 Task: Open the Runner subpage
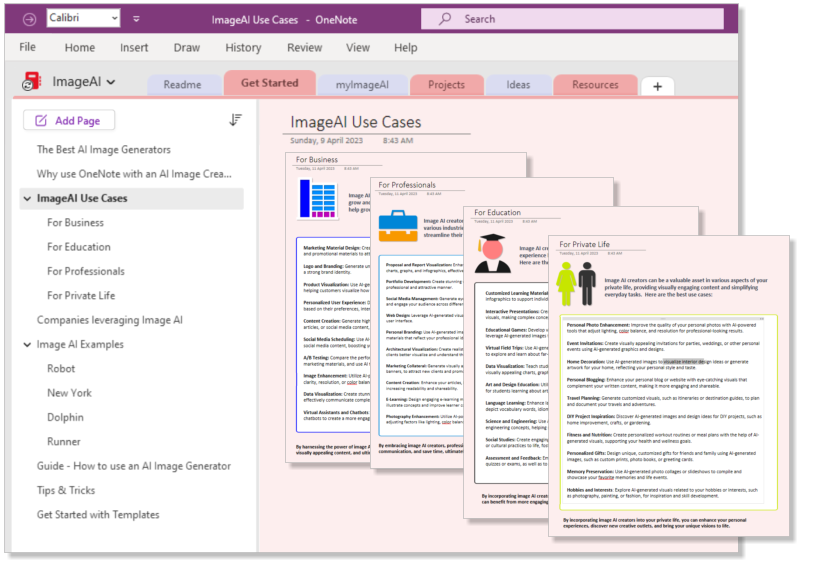pos(64,442)
